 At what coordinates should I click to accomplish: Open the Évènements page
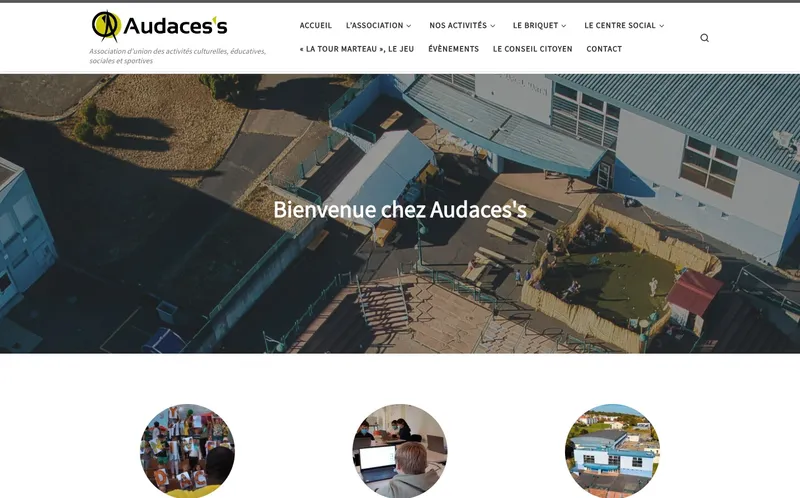point(454,49)
